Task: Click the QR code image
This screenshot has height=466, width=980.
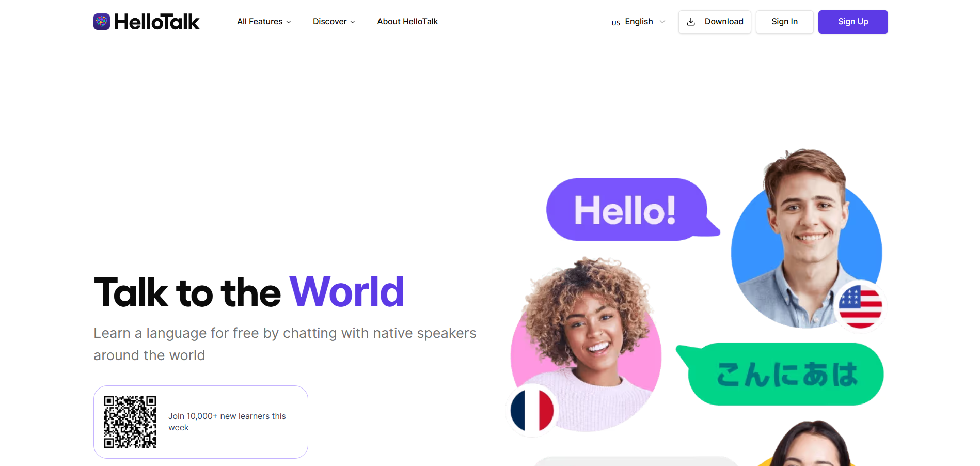Action: (x=130, y=422)
